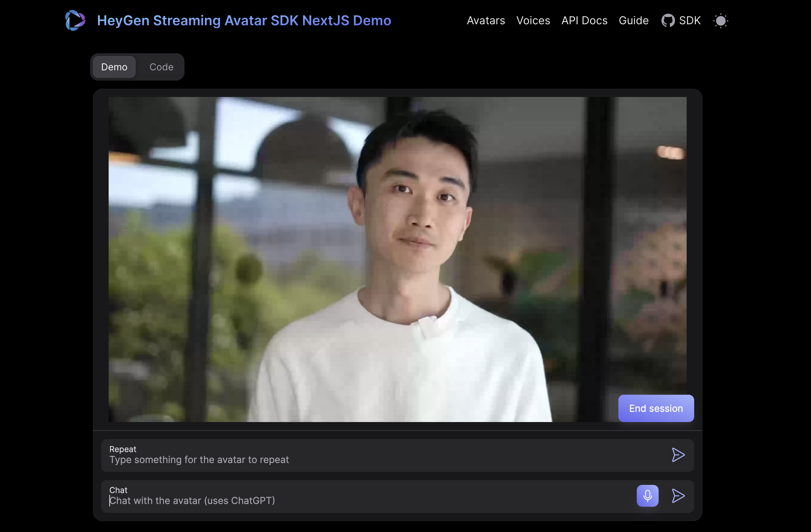Open the Guide link
Viewport: 811px width, 532px height.
click(x=634, y=20)
